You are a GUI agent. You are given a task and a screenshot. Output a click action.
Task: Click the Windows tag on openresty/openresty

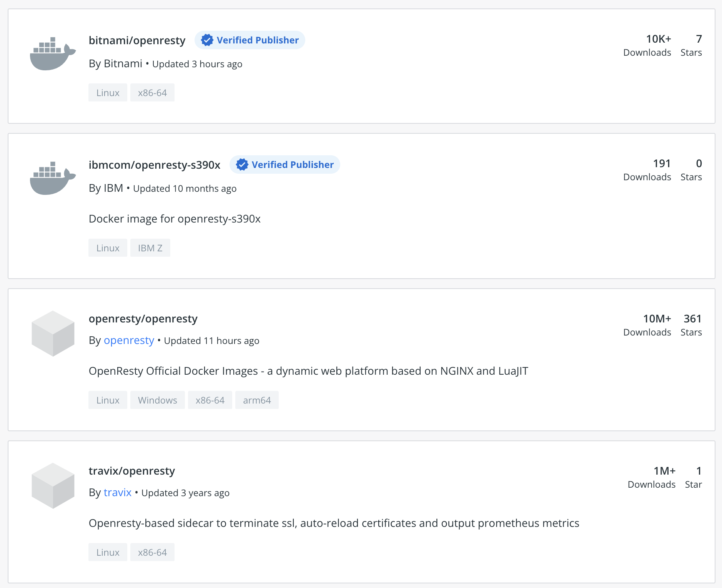[157, 400]
